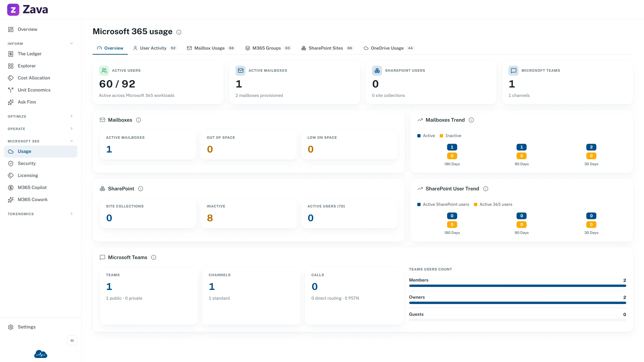Screen dimensions: 644x362
Task: Collapse the INFORM section
Action: click(x=71, y=43)
